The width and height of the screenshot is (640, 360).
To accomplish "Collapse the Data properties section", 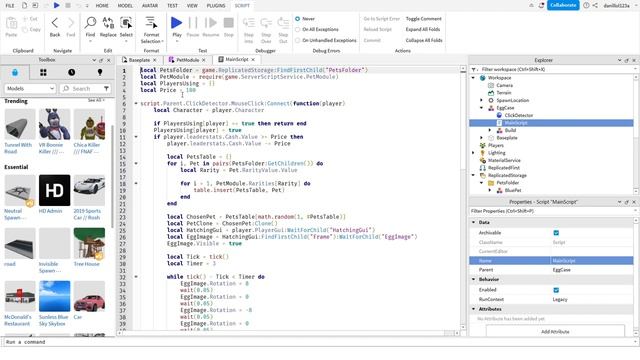I will coord(473,222).
